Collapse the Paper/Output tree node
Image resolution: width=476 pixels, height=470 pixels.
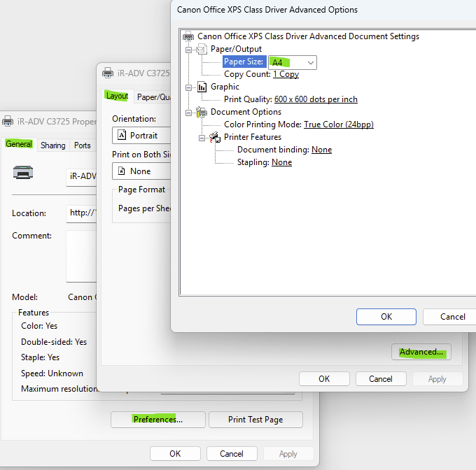188,50
